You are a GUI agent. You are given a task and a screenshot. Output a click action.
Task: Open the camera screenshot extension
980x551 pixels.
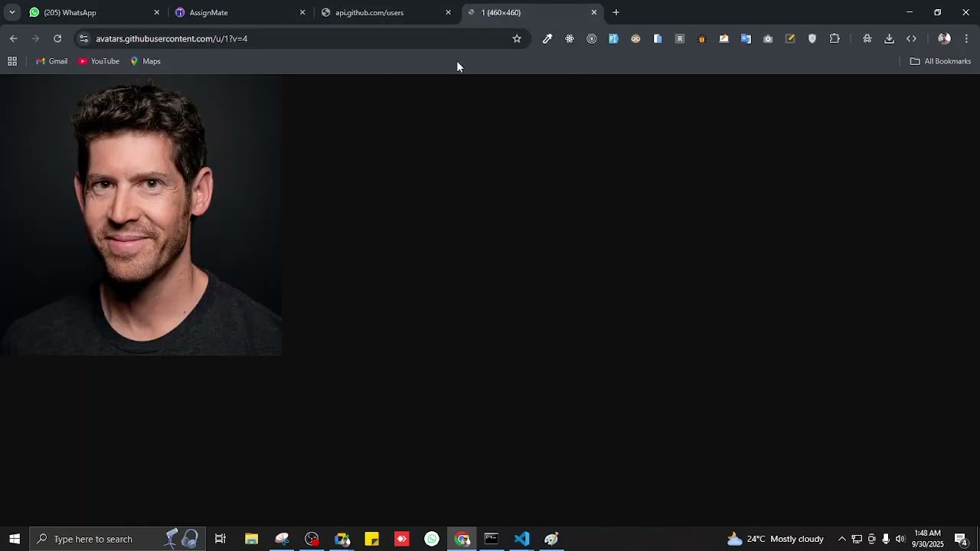click(768, 38)
